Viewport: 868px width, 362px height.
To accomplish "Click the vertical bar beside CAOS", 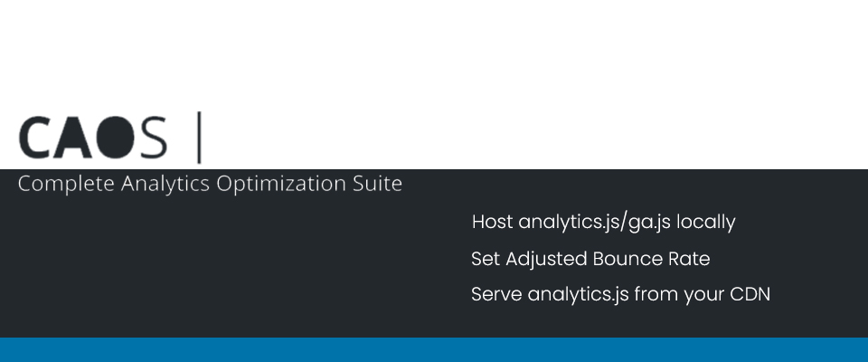I will pos(199,138).
